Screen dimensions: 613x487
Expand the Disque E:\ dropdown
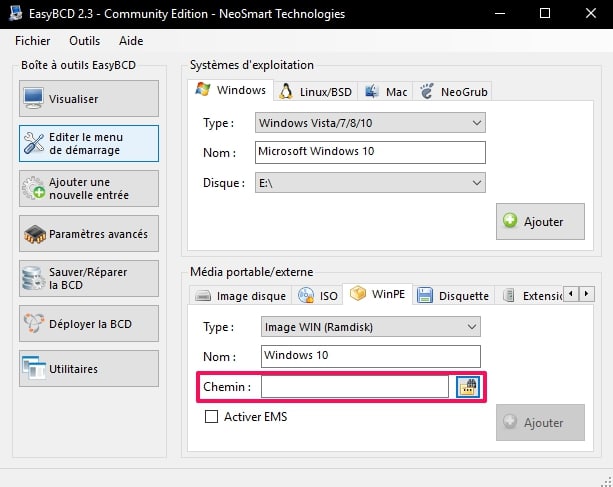370,183
